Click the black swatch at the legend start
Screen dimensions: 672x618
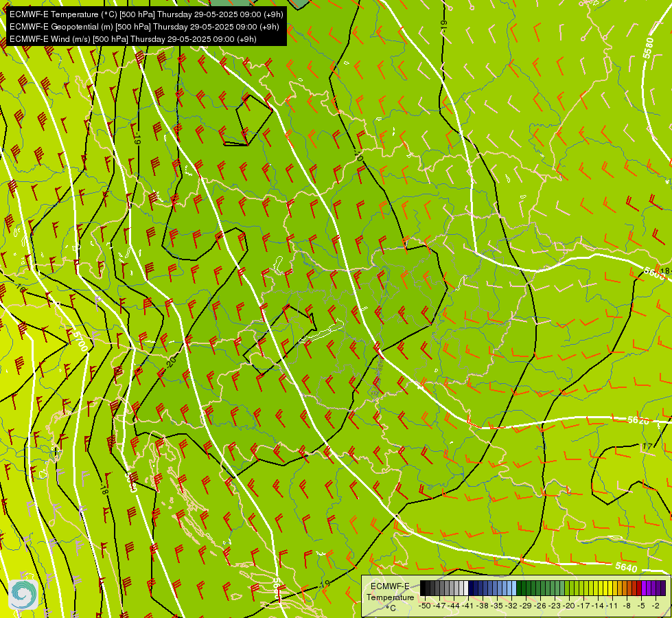pos(423,588)
